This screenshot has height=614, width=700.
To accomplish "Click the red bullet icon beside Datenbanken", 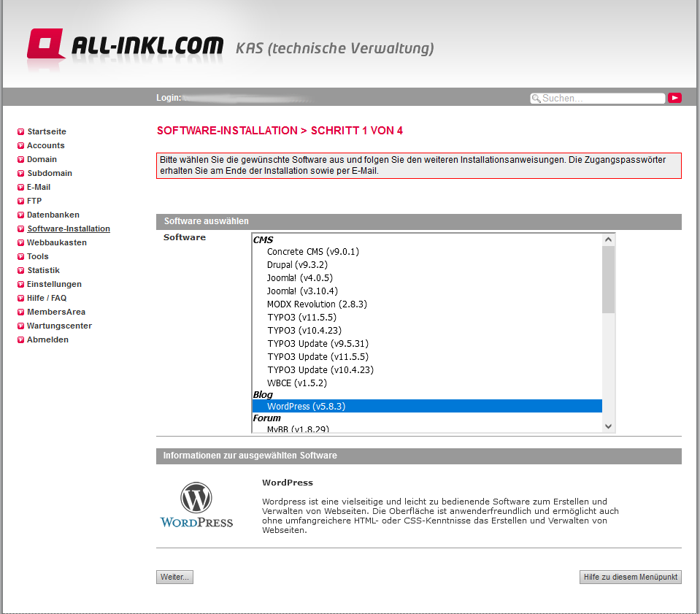I will click(x=20, y=215).
